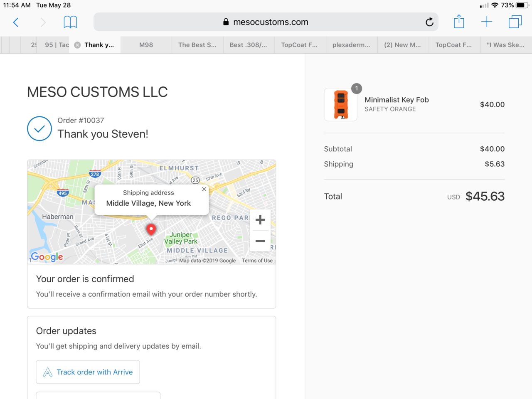
Task: Click the Google logo on map
Action: [x=47, y=257]
